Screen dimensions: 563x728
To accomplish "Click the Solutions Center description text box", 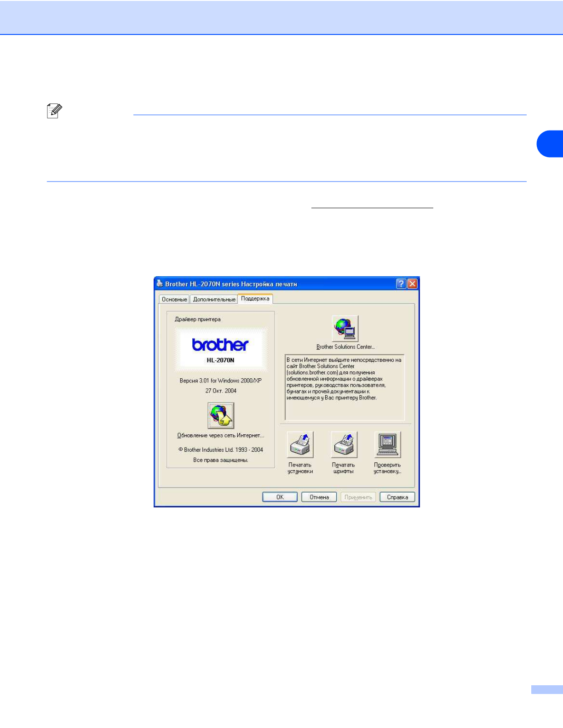I will pos(345,387).
